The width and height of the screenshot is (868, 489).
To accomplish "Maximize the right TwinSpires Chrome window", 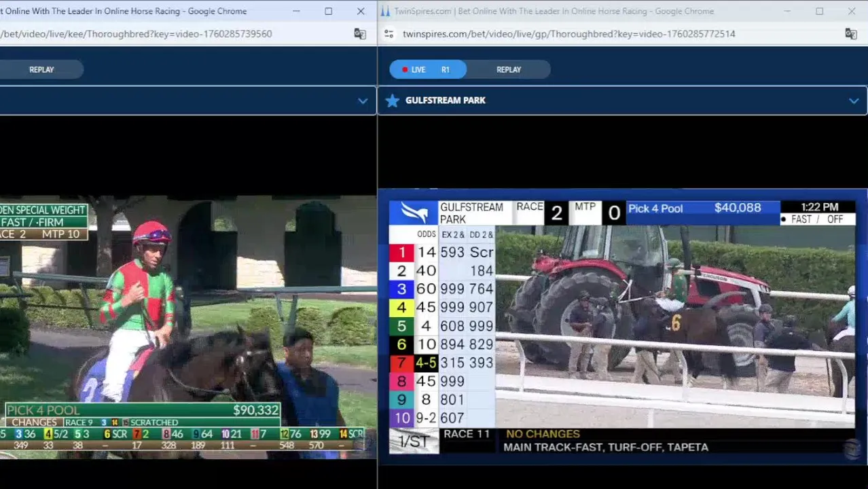I will (x=819, y=11).
